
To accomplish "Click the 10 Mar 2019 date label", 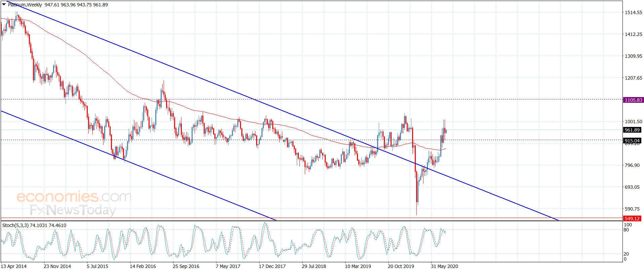I will coord(358,266).
